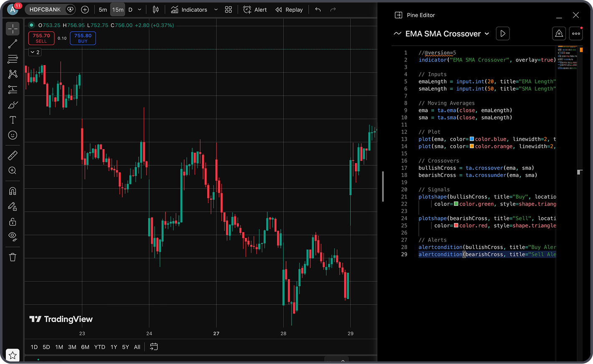
Task: Open Pine Editor more options menu
Action: pos(576,34)
